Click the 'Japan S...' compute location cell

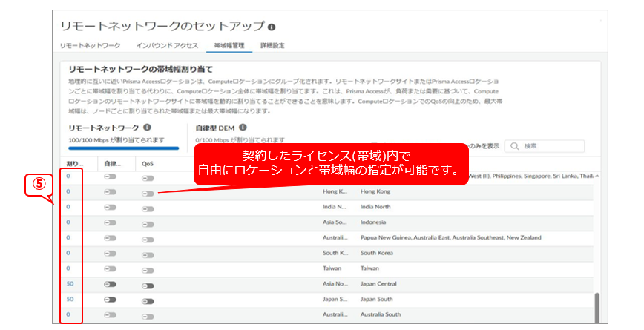[x=335, y=299]
